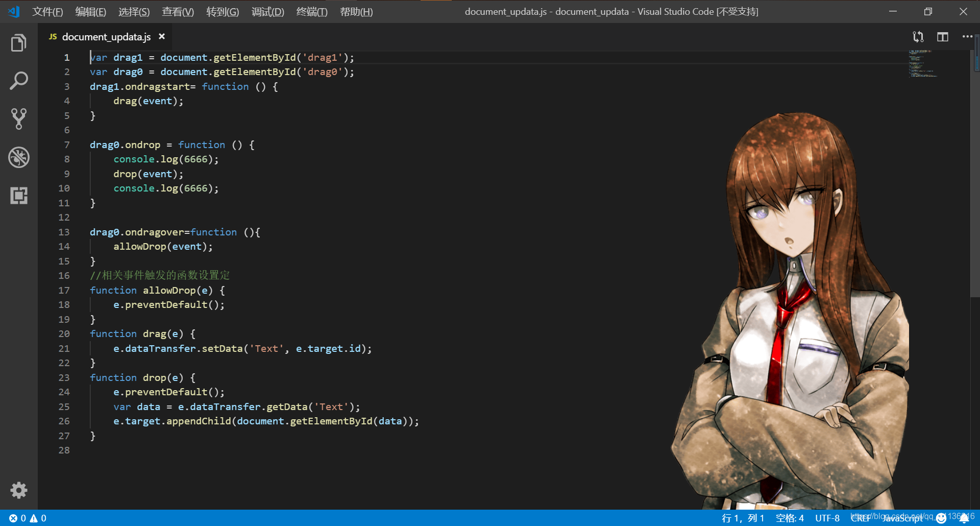Screen dimensions: 980x526
Task: Open the 文件(F) menu
Action: (47, 12)
